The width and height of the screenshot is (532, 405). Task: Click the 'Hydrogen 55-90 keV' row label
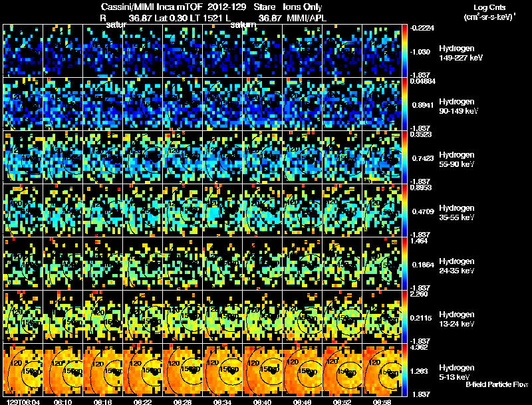[x=457, y=160]
